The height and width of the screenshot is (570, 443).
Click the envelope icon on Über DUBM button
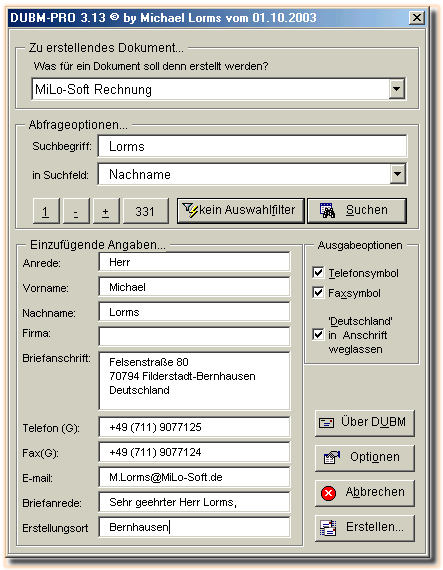coord(326,423)
